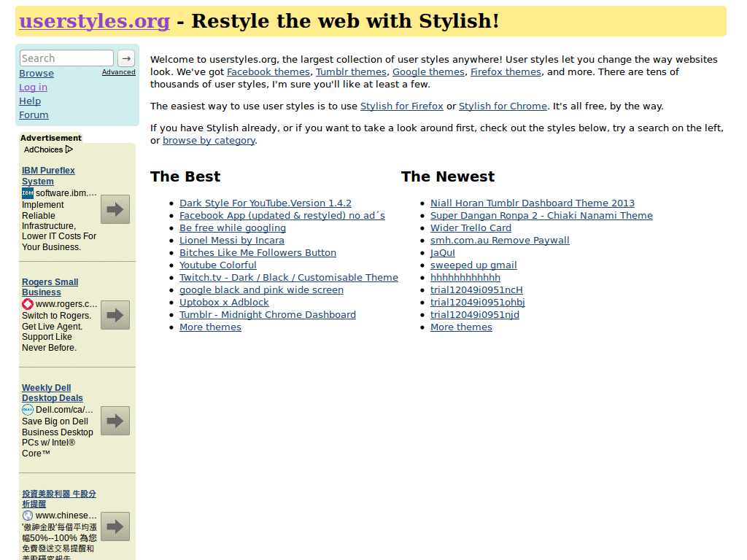Open Stylish for Chrome link
This screenshot has width=747, height=560.
click(x=503, y=106)
